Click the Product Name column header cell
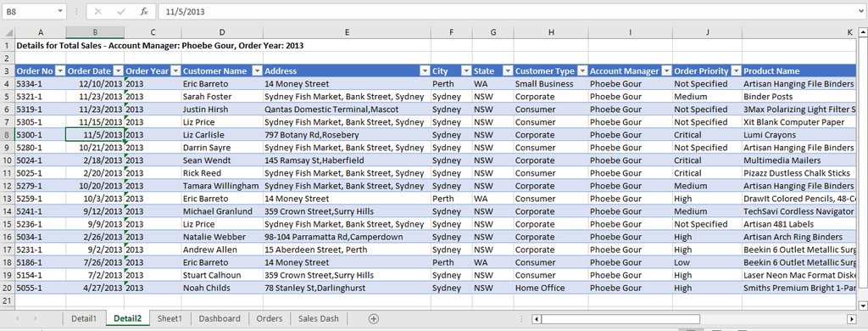 [799, 71]
